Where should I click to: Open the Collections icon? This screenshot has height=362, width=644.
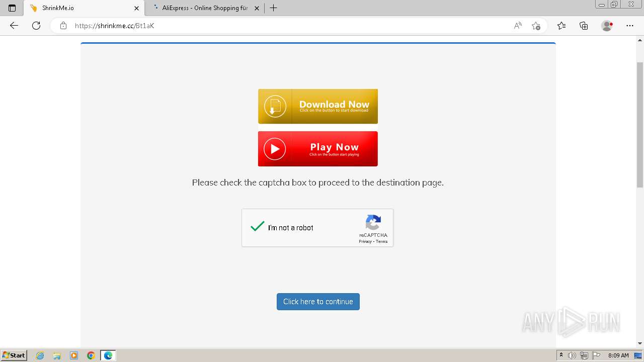coord(584,26)
